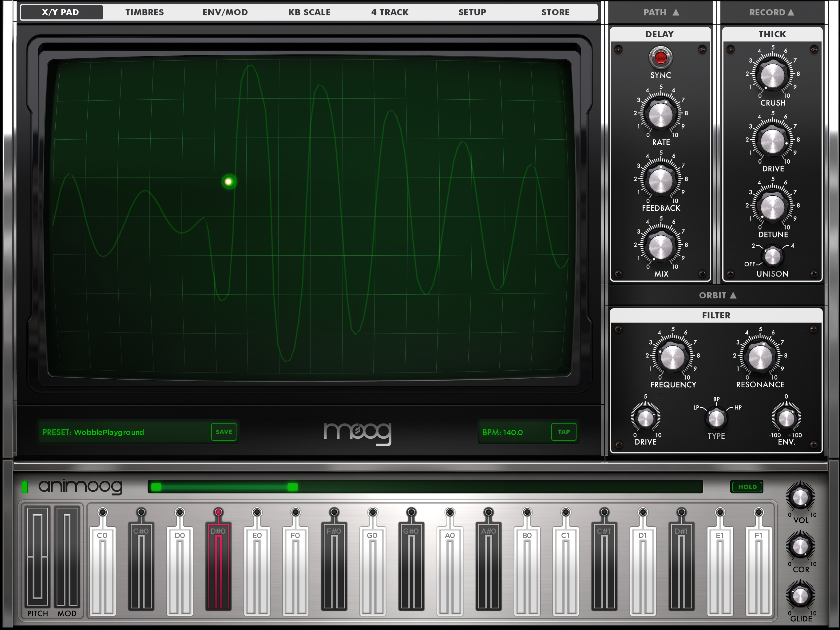Image resolution: width=840 pixels, height=630 pixels.
Task: Open the ENV/MOD tab
Action: (x=225, y=12)
